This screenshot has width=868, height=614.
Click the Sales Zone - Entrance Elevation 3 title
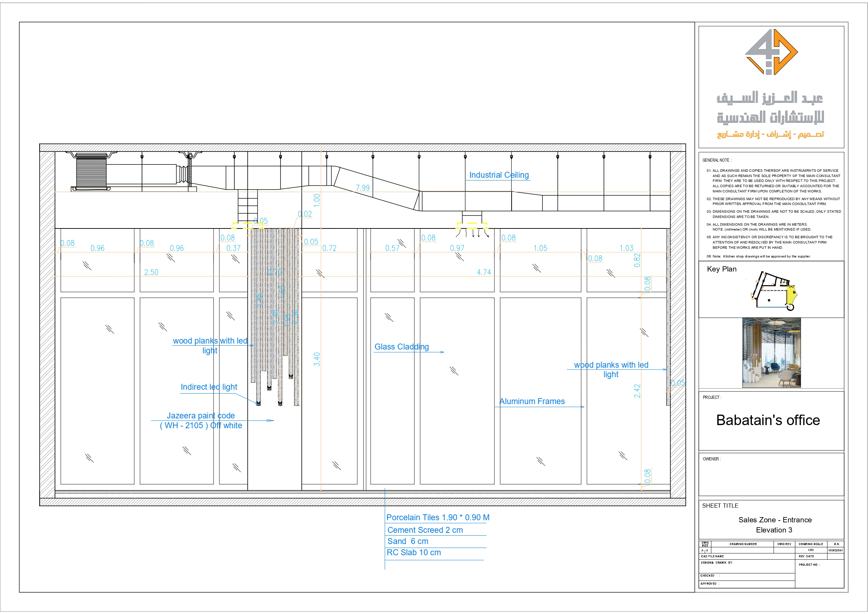(774, 525)
